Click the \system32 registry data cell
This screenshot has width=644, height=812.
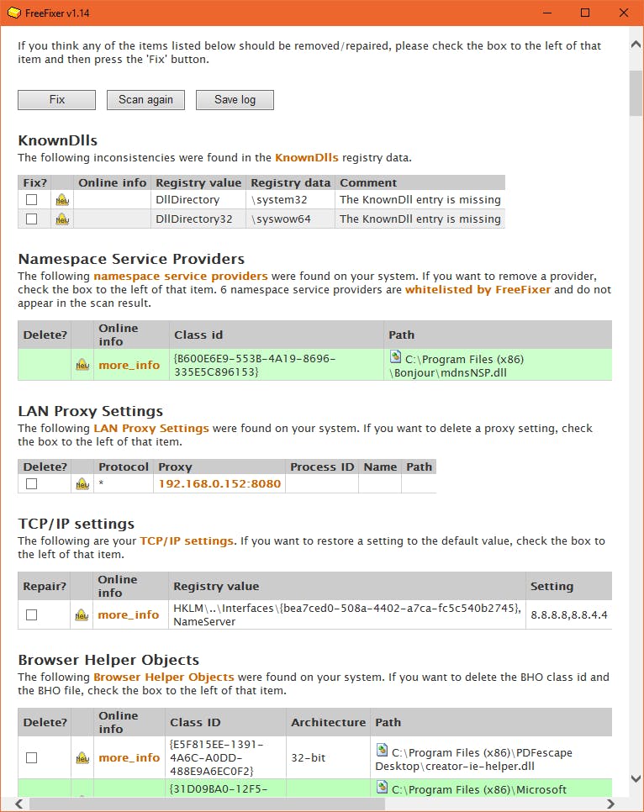tap(290, 199)
